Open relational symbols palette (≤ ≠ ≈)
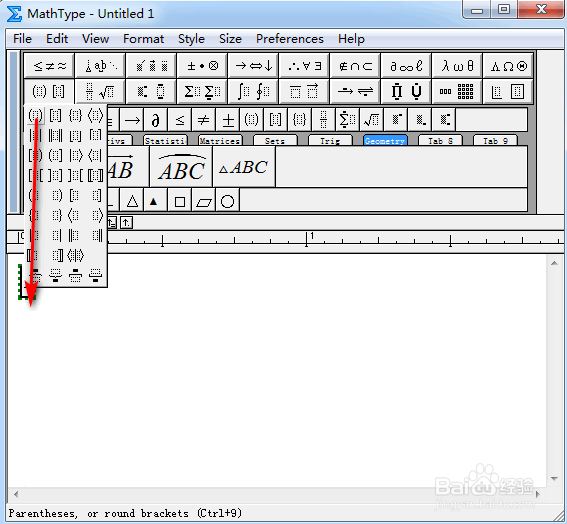This screenshot has width=567, height=524. click(50, 66)
